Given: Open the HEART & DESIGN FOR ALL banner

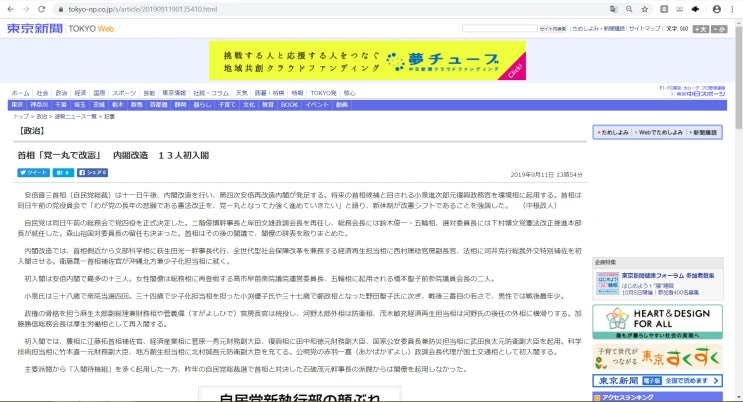Looking at the screenshot, I should point(658,322).
